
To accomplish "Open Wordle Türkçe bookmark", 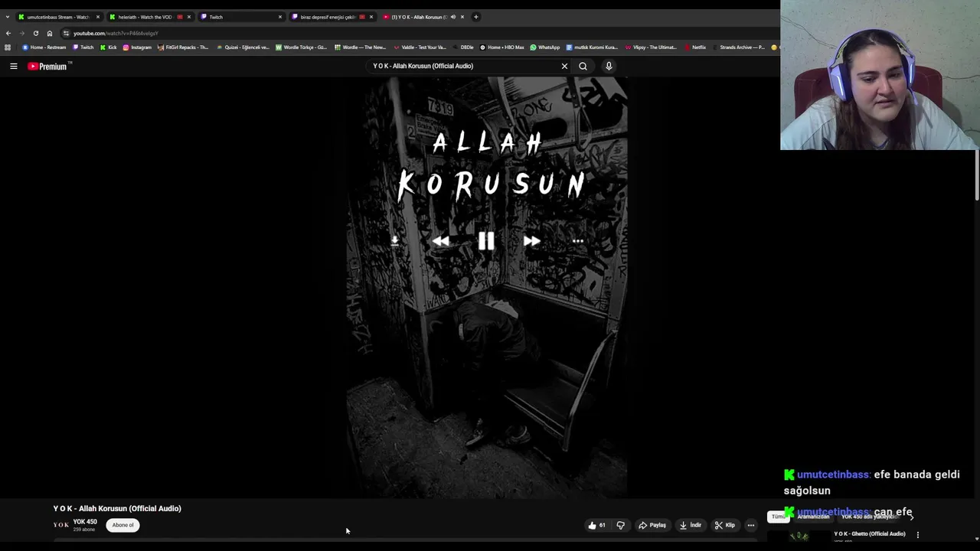I will pos(301,47).
